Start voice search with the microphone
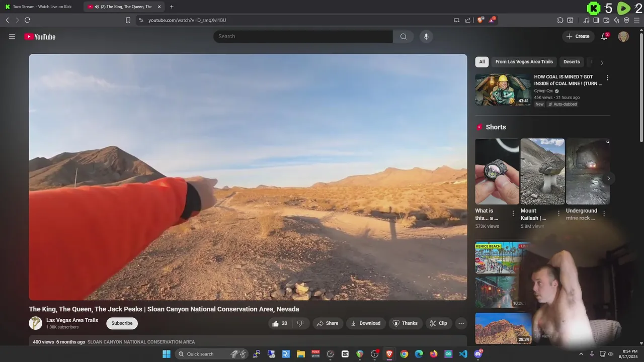This screenshot has width=644, height=362. point(426,36)
